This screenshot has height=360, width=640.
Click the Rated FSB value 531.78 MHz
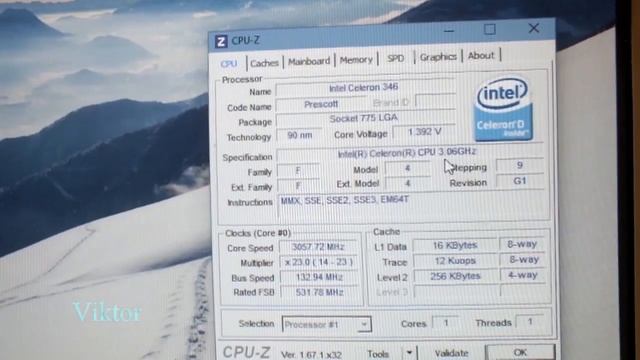[x=319, y=293]
